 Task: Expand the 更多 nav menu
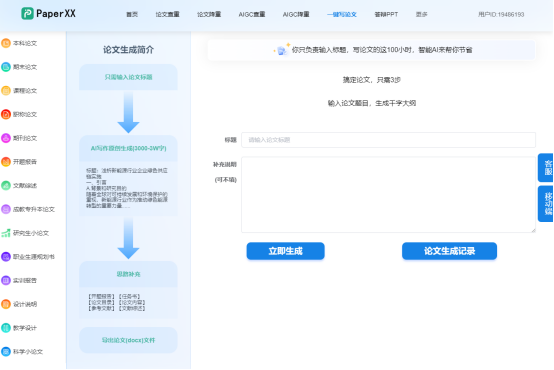(422, 14)
